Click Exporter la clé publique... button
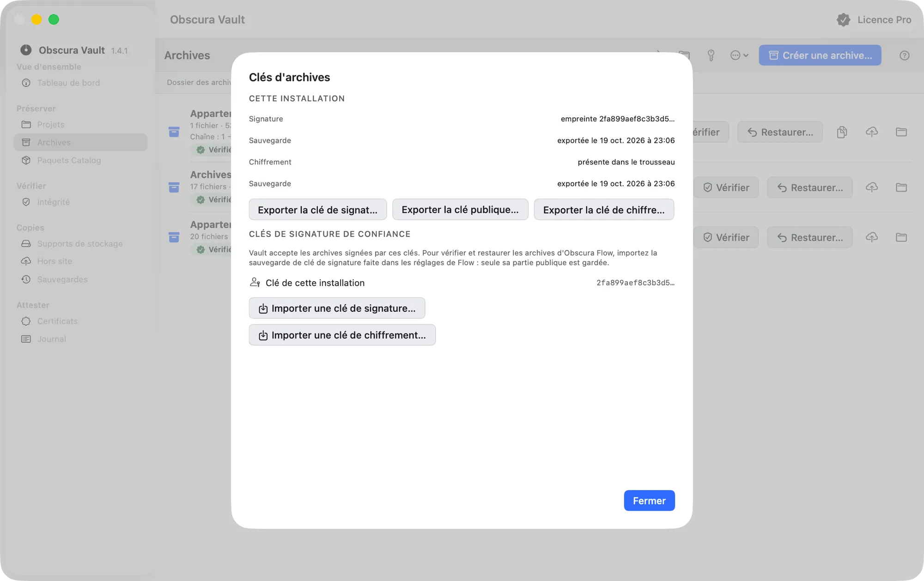924x581 pixels. (x=460, y=210)
